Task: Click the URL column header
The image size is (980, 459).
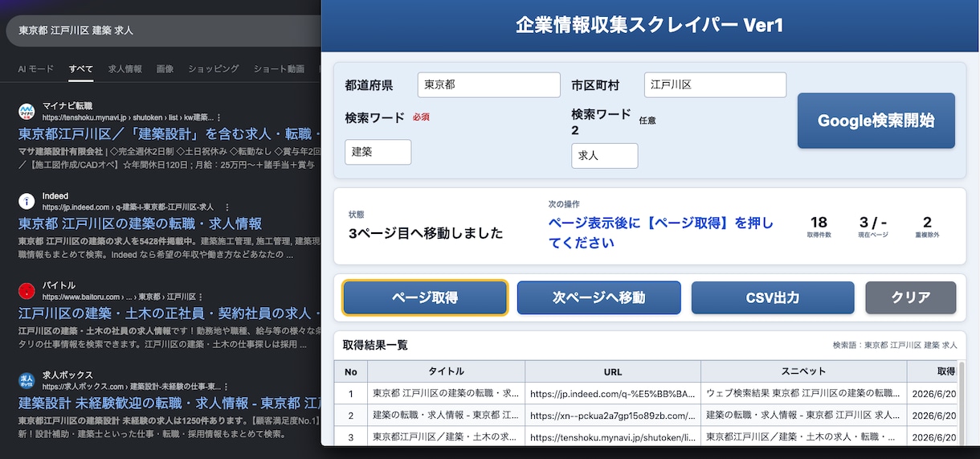Action: point(613,371)
